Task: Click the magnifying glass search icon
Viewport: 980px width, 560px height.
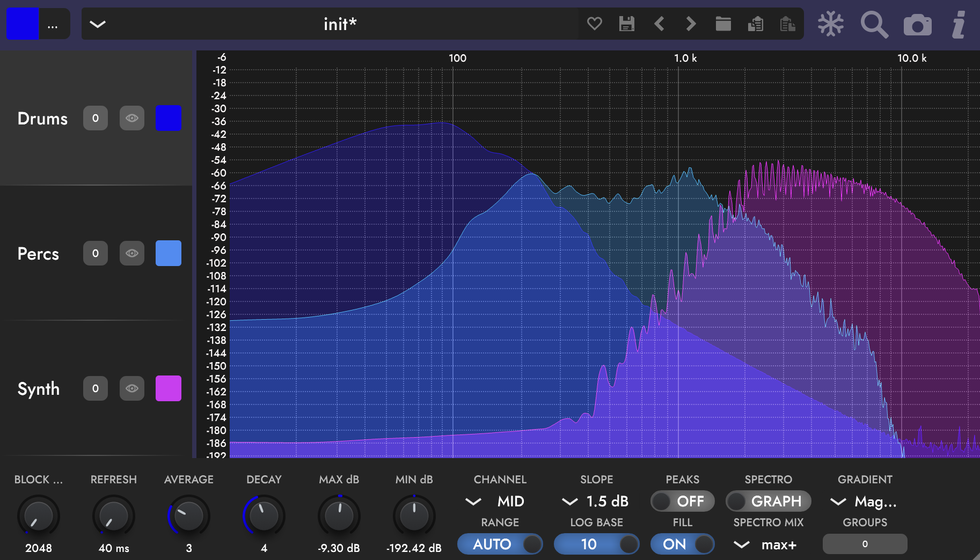Action: pyautogui.click(x=874, y=25)
